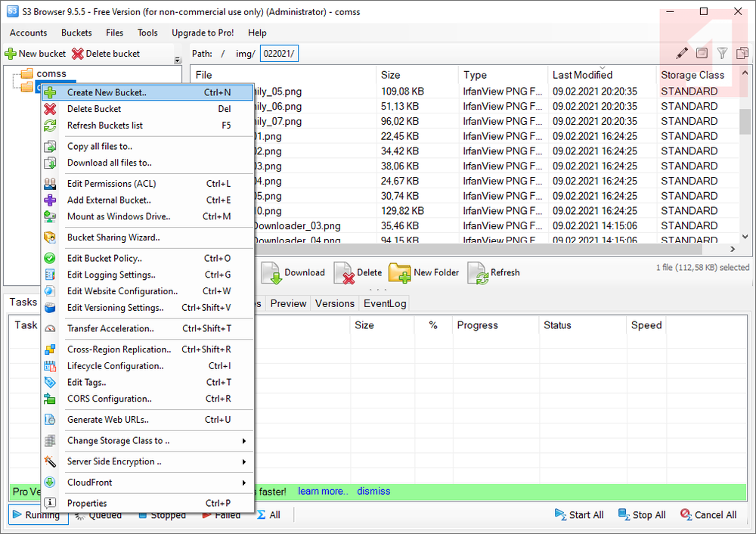Click the Delete files button
Viewport: 756px width, 534px height.
pyautogui.click(x=358, y=272)
